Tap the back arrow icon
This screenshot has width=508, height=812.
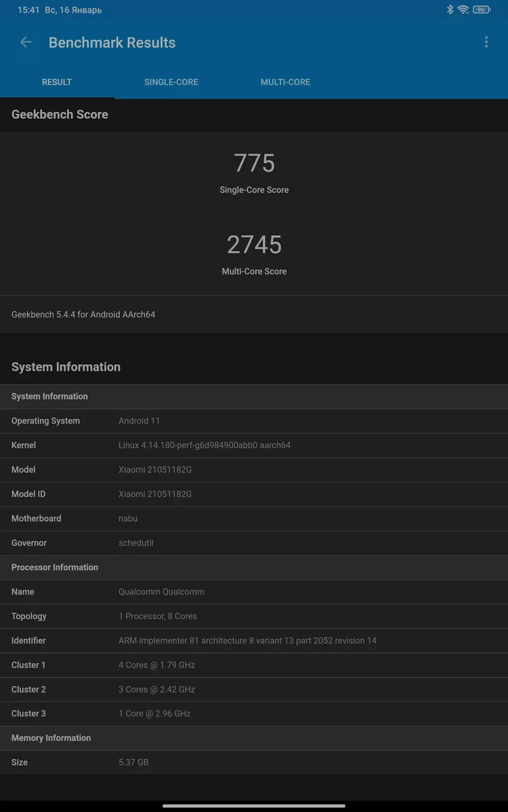(x=26, y=42)
